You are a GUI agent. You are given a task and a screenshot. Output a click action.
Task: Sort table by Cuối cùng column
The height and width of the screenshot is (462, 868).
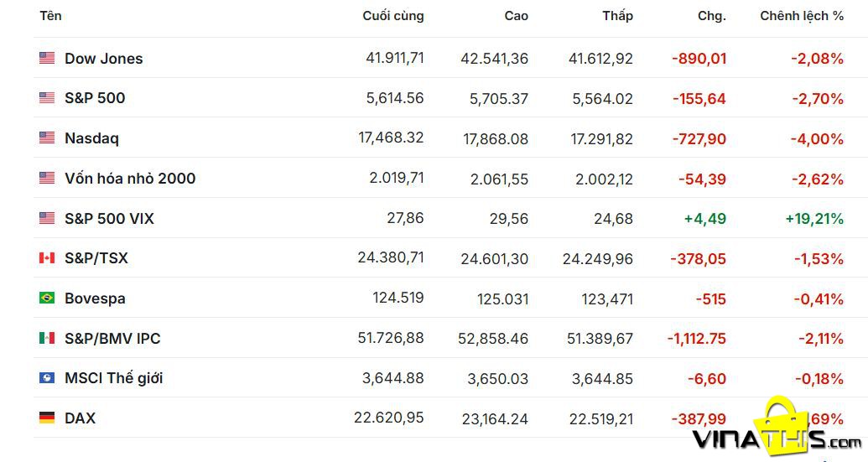tap(393, 16)
